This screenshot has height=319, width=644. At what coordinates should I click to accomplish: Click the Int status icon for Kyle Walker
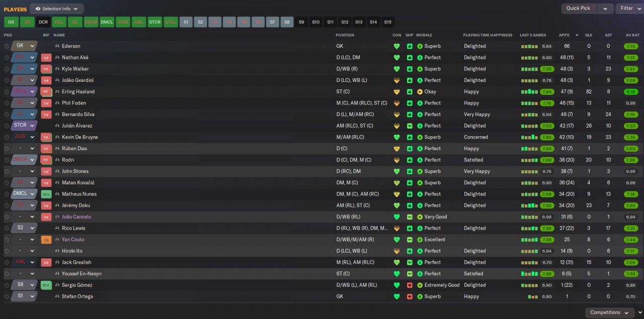(x=46, y=69)
